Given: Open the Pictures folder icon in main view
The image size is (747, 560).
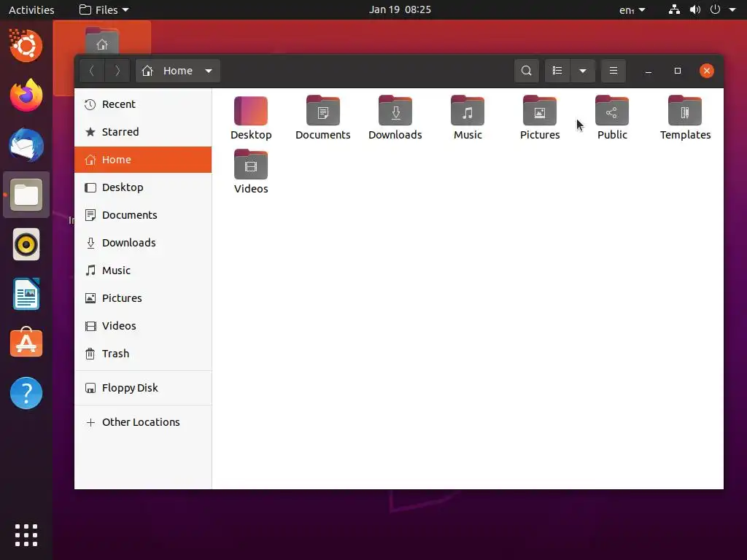Looking at the screenshot, I should (540, 112).
